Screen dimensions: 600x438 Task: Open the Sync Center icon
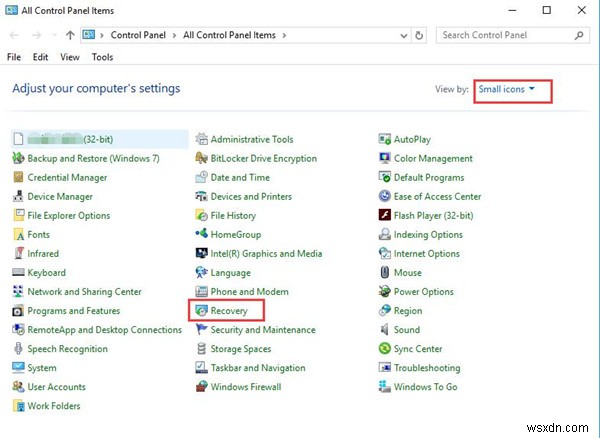[x=385, y=348]
